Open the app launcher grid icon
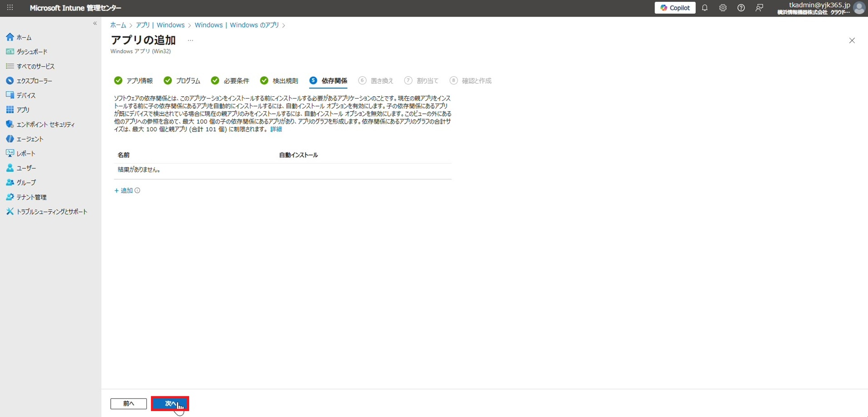Image resolution: width=868 pixels, height=417 pixels. point(10,8)
